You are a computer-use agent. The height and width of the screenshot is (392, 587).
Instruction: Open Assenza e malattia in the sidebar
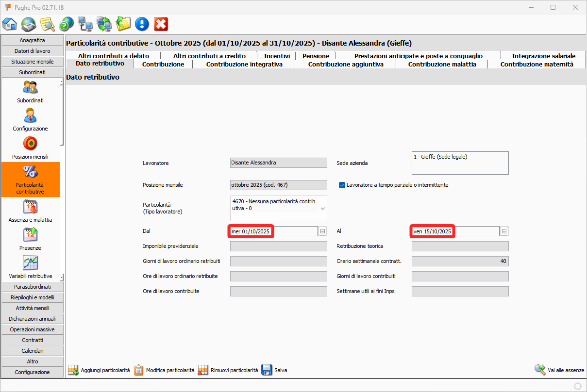30,211
